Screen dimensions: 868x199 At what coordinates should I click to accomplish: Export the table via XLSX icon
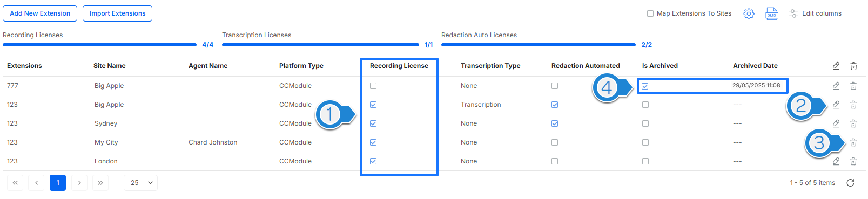tap(772, 13)
